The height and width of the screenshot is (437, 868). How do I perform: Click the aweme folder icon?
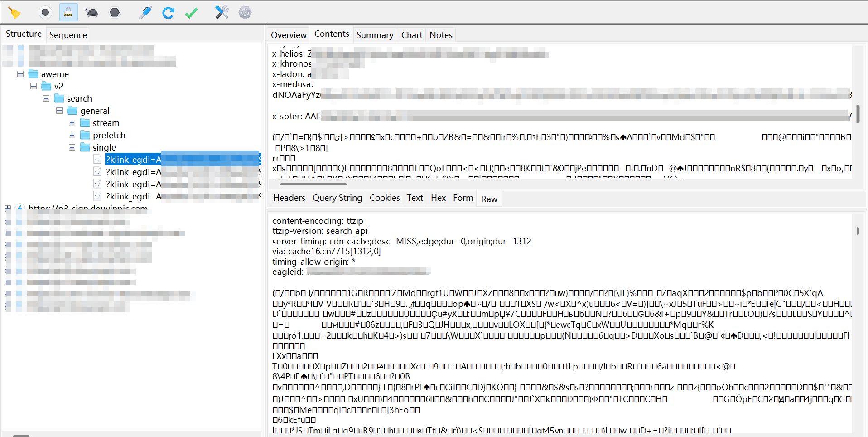point(34,74)
